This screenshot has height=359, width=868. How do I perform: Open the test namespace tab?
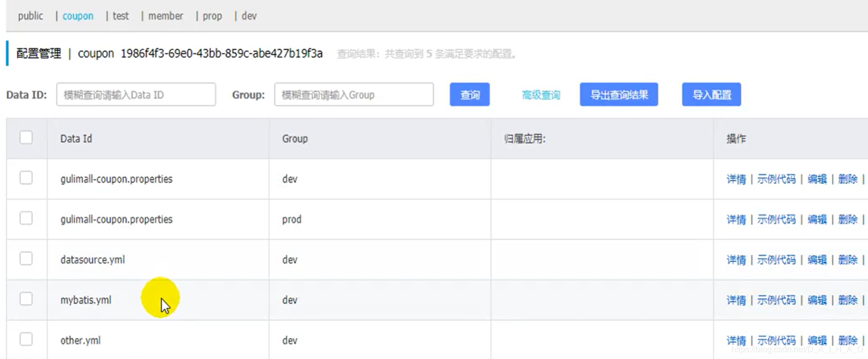coord(120,16)
